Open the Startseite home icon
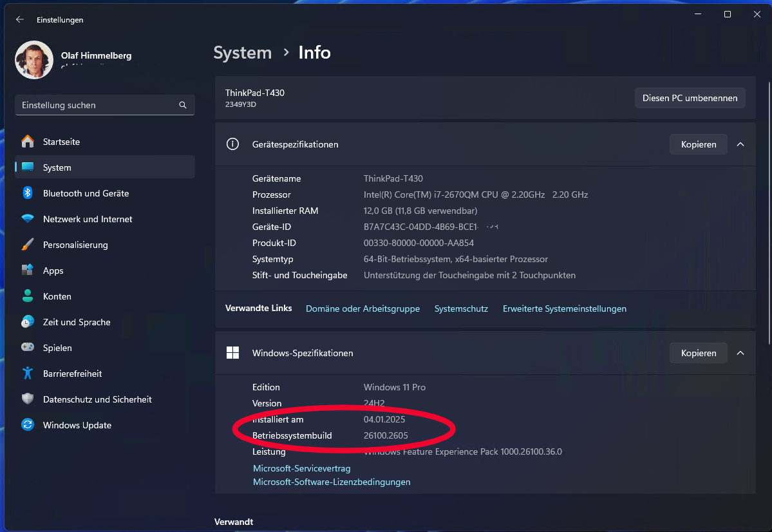The height and width of the screenshot is (532, 772). 28,142
